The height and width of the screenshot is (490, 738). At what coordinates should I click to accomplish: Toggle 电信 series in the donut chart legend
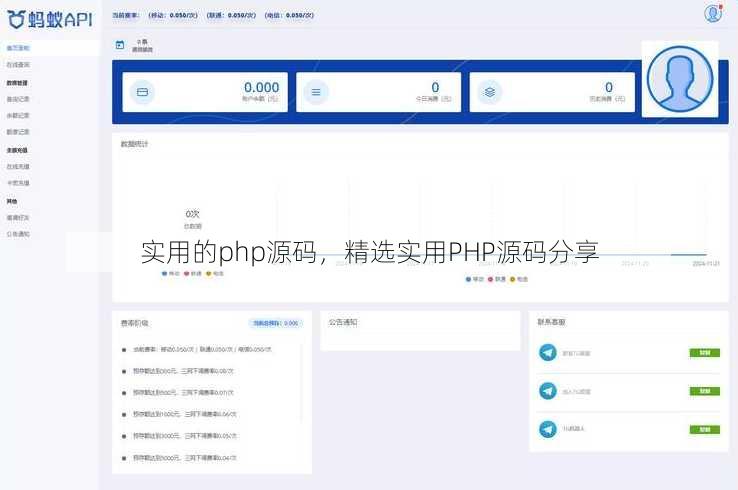tap(215, 273)
